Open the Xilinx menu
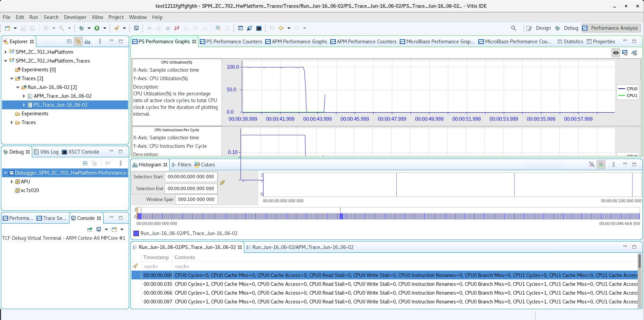 click(97, 17)
